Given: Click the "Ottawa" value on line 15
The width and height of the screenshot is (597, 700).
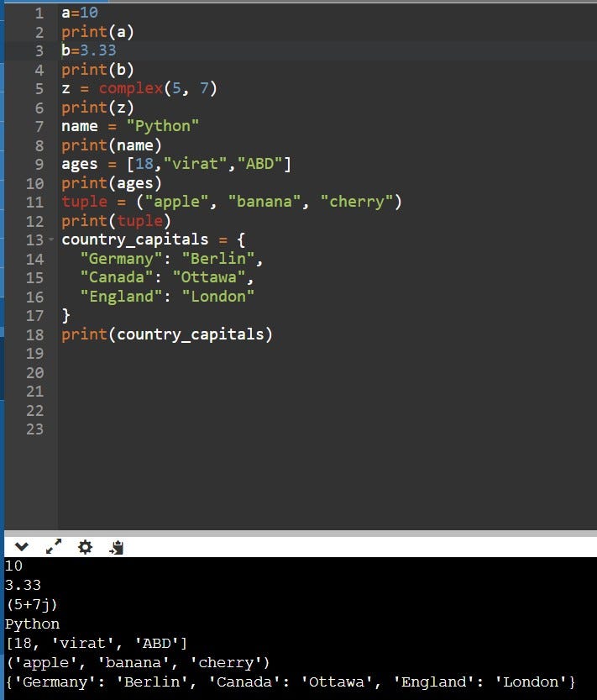Looking at the screenshot, I should coord(209,277).
